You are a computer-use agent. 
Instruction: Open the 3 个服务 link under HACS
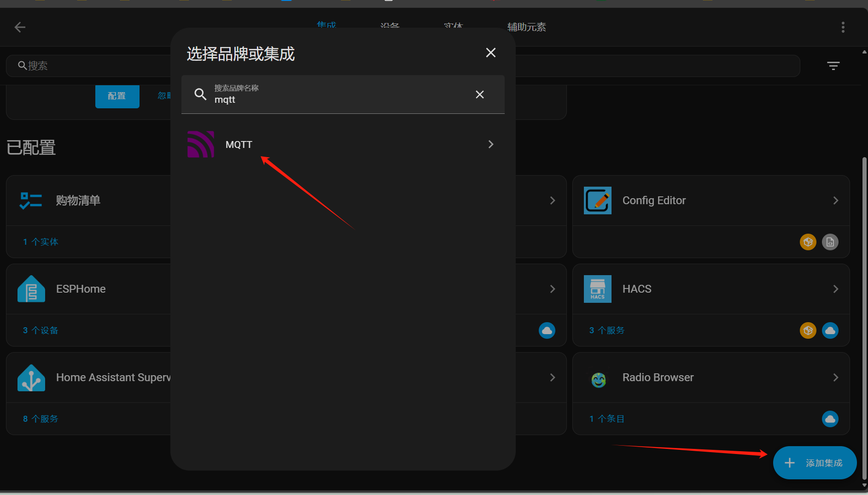pyautogui.click(x=607, y=330)
